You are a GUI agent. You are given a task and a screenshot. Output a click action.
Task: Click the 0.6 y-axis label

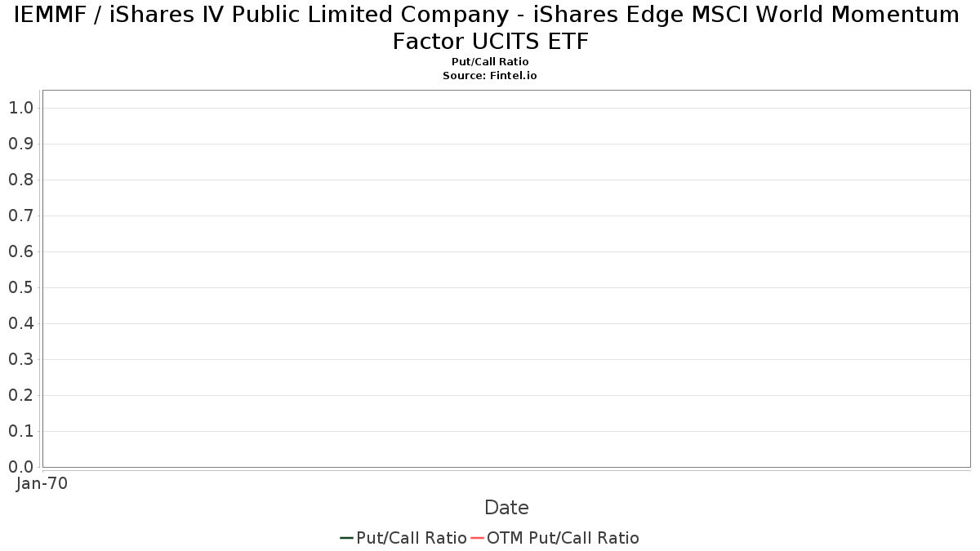click(20, 251)
